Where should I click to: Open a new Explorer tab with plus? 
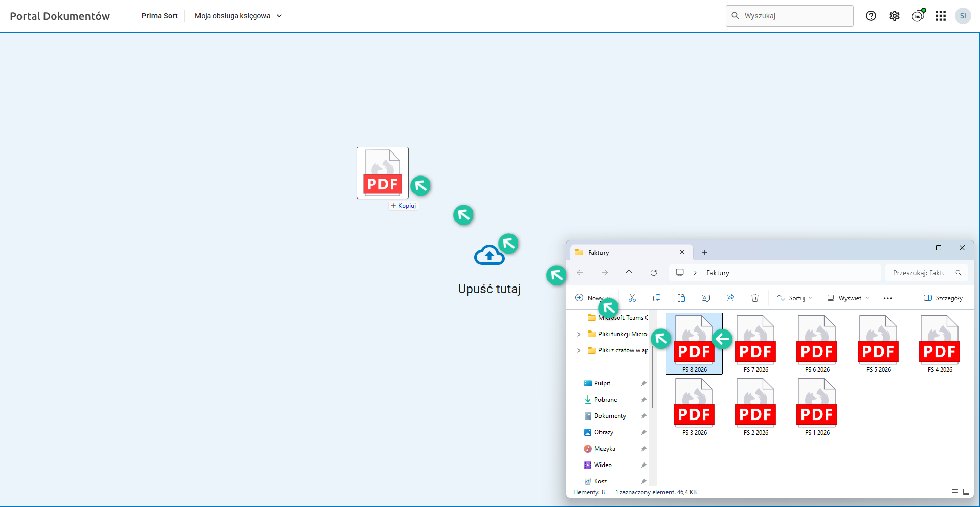click(x=704, y=252)
